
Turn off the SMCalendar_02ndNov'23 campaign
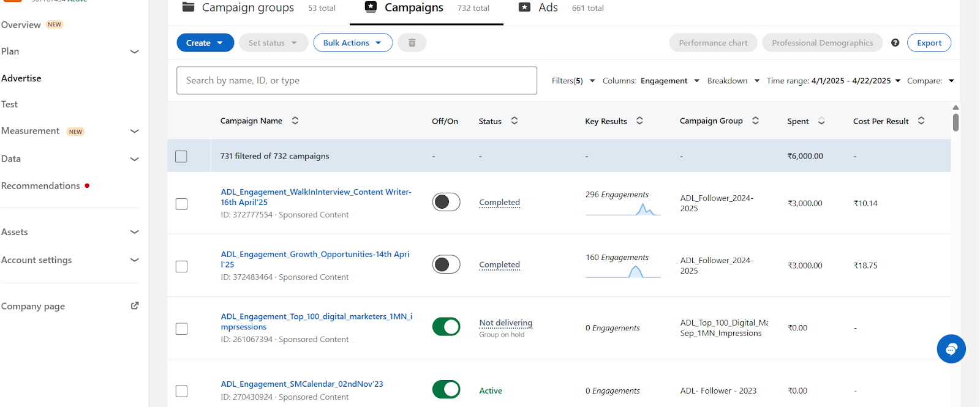(x=447, y=389)
